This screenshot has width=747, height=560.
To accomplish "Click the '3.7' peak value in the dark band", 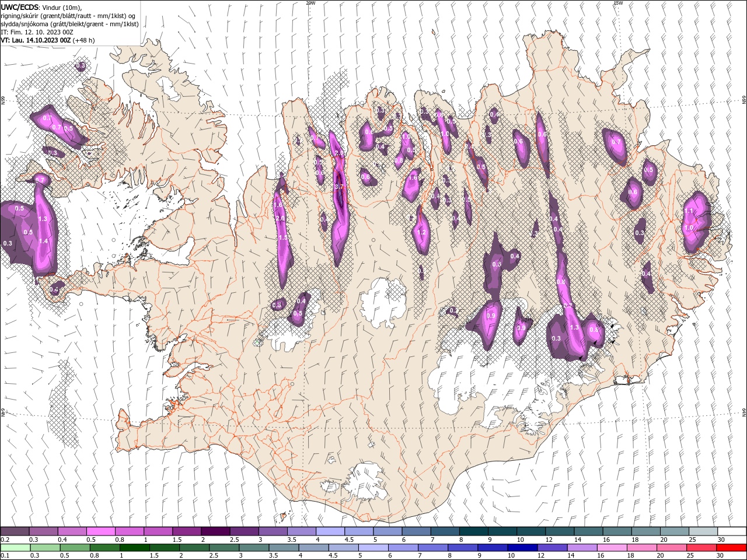I will point(339,186).
